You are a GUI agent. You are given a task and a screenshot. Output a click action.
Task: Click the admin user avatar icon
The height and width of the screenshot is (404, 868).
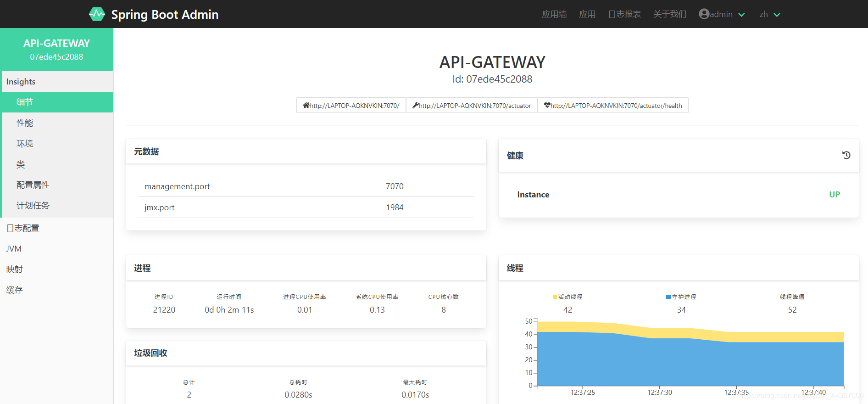click(x=704, y=14)
